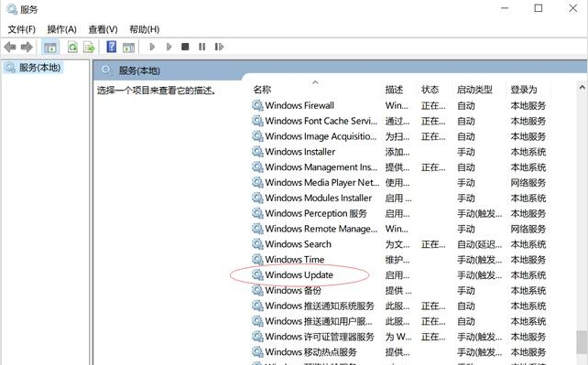Toggle the show/hide action pane icon
The image size is (588, 365).
tap(128, 48)
